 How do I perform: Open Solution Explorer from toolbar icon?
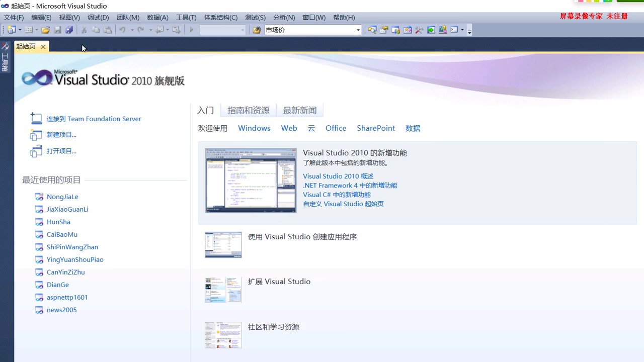coord(372,30)
